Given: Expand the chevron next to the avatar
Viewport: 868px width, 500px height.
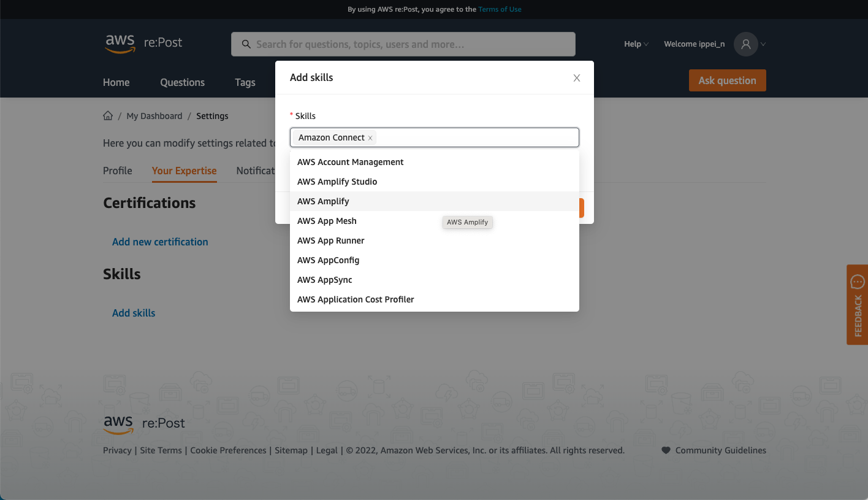Looking at the screenshot, I should coord(763,44).
